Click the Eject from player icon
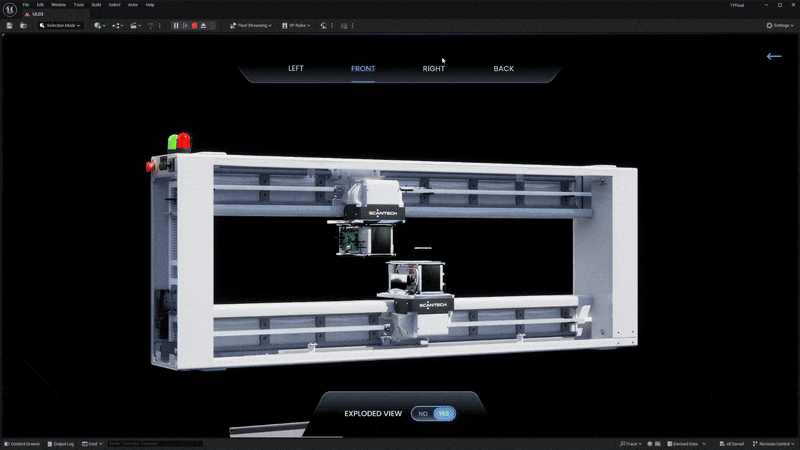Screen dimensions: 800x450 tap(203, 25)
